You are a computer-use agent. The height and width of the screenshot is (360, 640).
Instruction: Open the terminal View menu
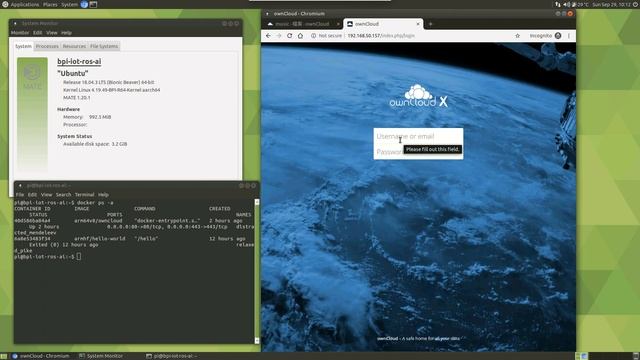click(x=47, y=195)
